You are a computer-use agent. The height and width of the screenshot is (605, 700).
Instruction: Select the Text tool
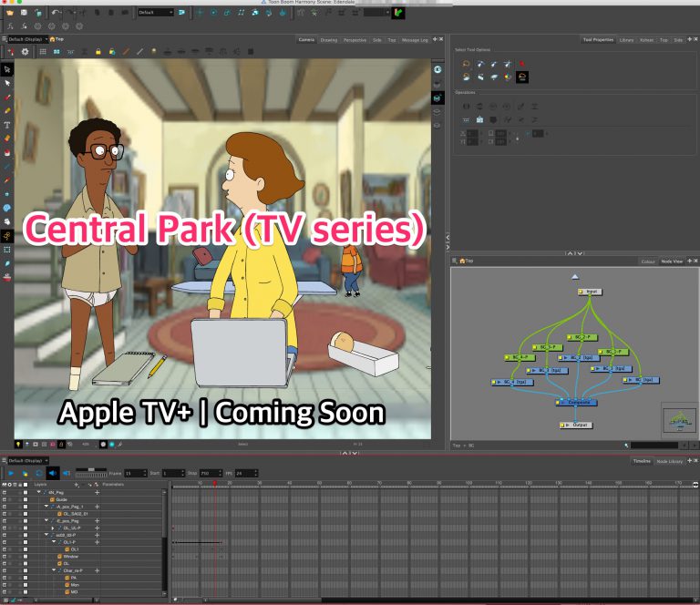[7, 125]
